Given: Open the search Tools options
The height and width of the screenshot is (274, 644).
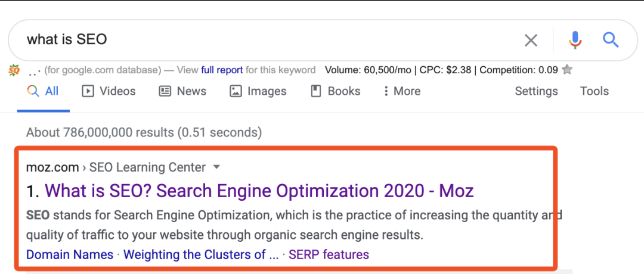Looking at the screenshot, I should pos(595,91).
